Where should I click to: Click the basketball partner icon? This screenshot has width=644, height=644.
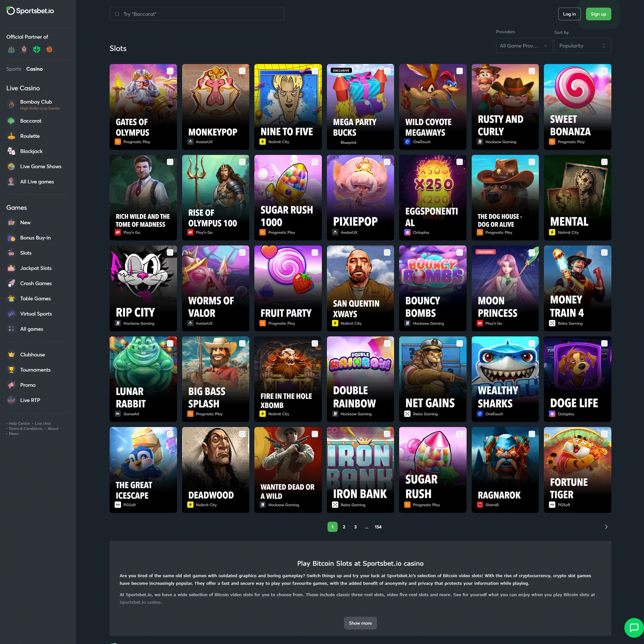pos(49,49)
